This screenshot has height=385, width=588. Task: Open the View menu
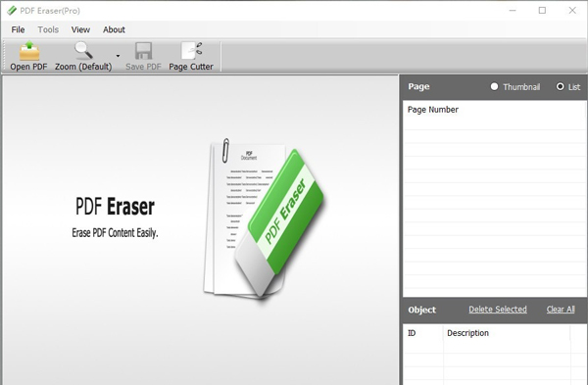80,29
